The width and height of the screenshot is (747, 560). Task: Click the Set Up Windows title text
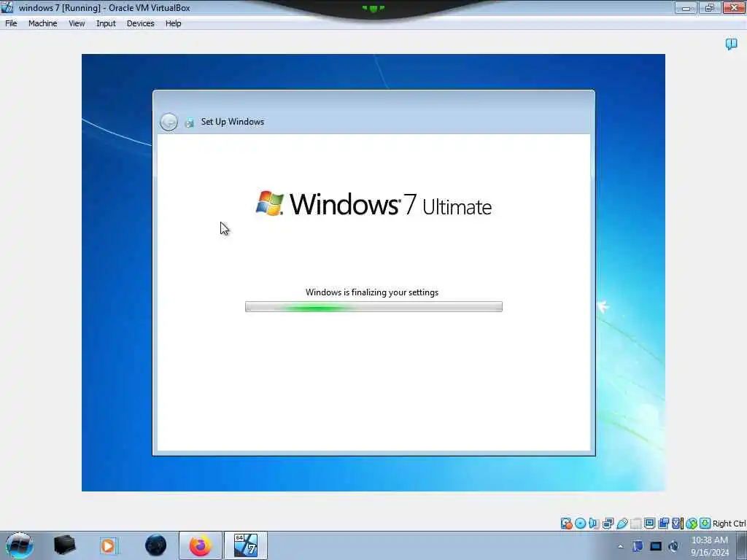(233, 122)
